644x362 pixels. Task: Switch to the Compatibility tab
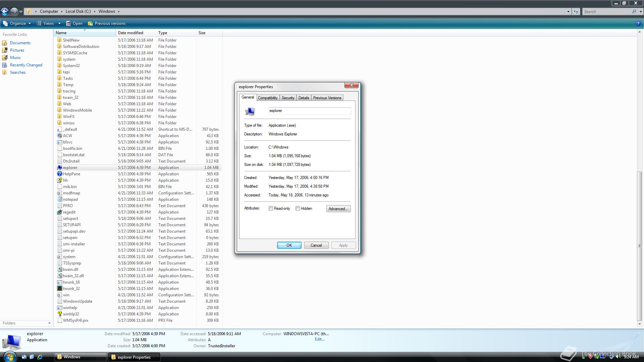click(268, 98)
